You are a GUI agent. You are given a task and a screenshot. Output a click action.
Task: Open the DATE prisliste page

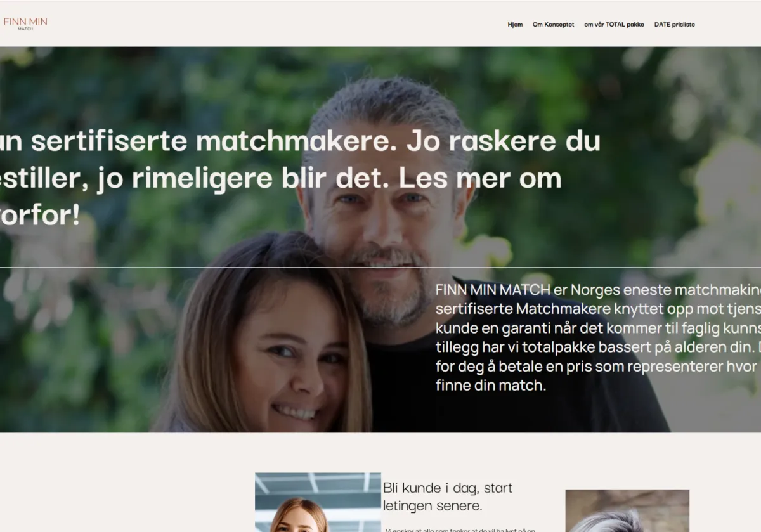coord(674,25)
